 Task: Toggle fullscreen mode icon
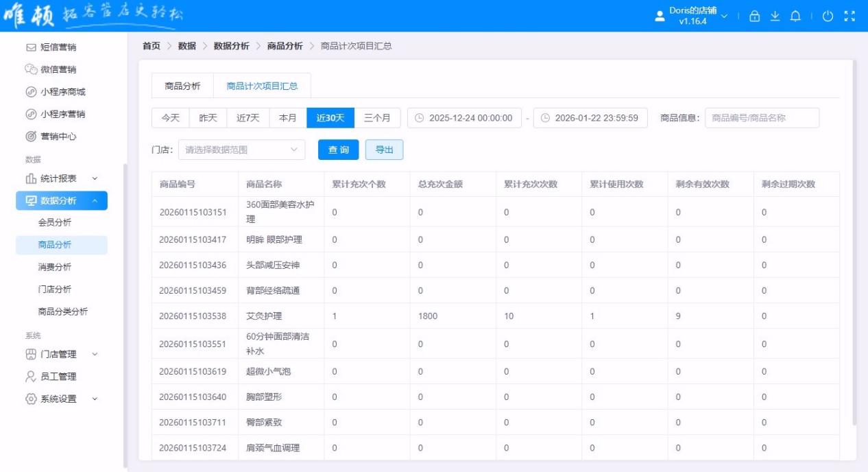(849, 16)
